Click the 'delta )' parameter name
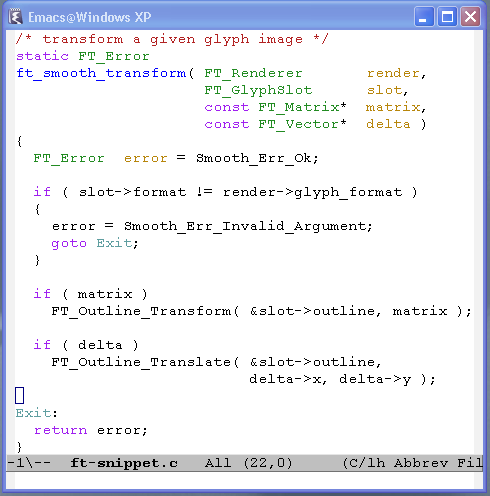 point(396,124)
